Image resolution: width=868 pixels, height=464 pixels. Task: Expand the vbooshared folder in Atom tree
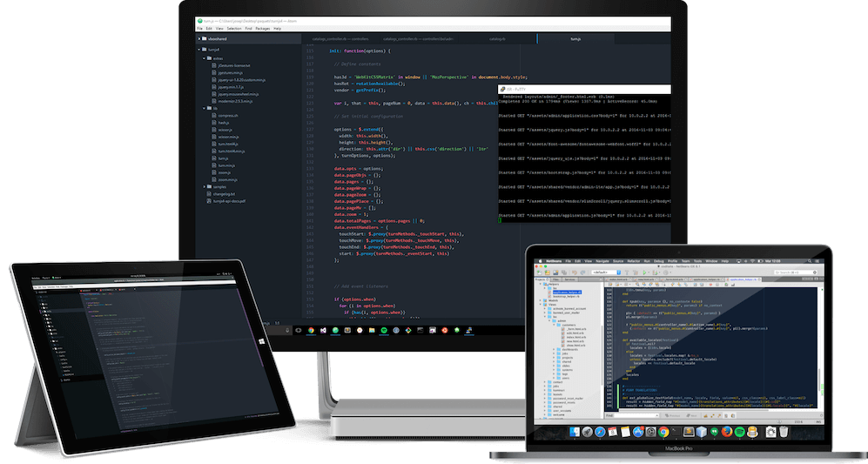[x=199, y=39]
